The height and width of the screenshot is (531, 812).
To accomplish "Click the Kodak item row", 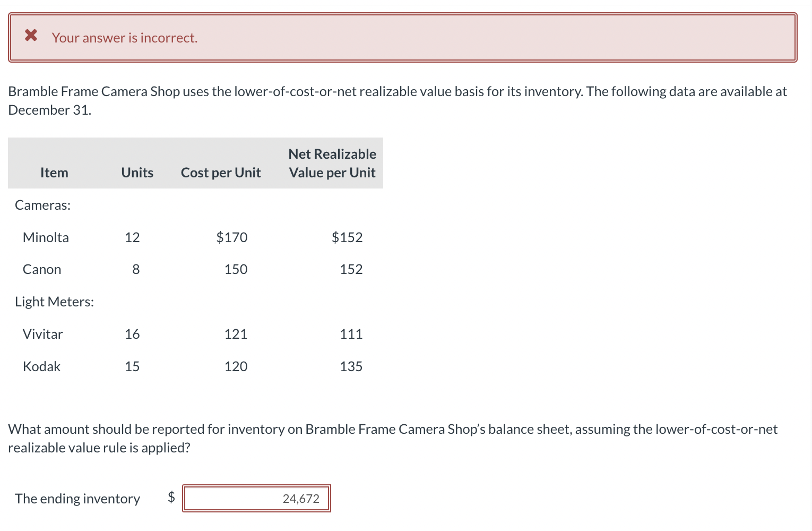I will (41, 366).
